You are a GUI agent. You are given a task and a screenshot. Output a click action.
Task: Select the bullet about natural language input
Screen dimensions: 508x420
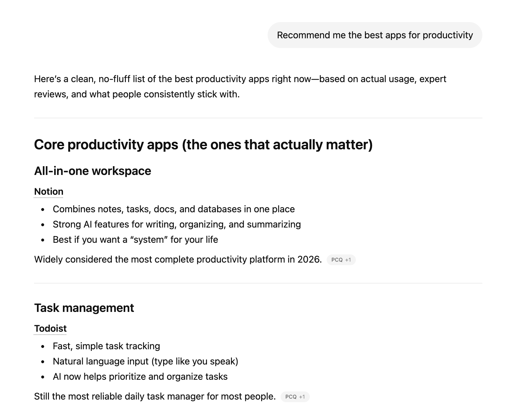(x=146, y=361)
